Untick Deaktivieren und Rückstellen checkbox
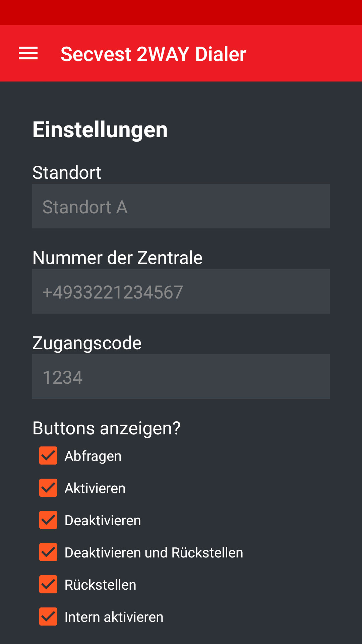Screen dimensions: 362x644 (48, 552)
